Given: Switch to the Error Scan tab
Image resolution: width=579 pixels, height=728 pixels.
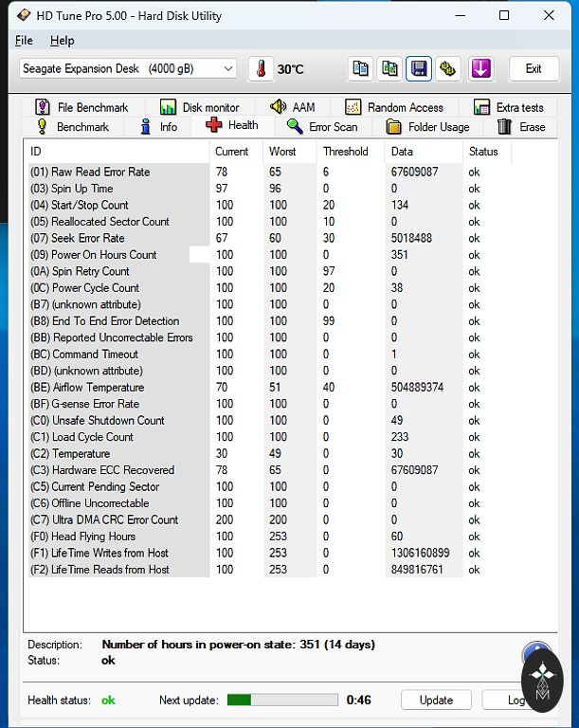Looking at the screenshot, I should (x=323, y=127).
